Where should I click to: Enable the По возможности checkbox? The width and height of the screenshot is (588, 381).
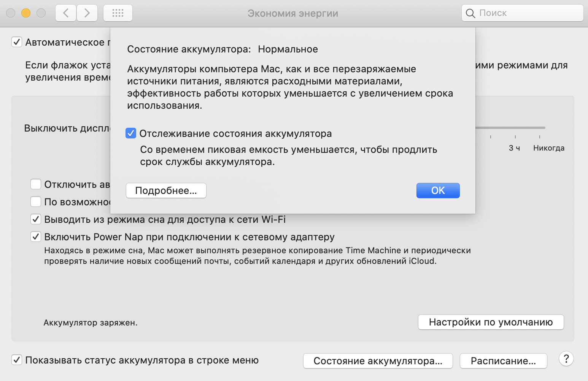(36, 202)
